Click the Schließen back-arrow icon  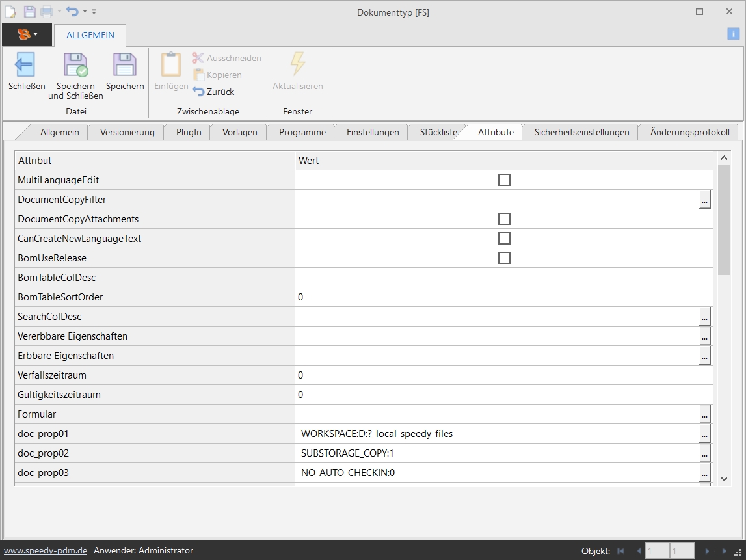pos(25,66)
